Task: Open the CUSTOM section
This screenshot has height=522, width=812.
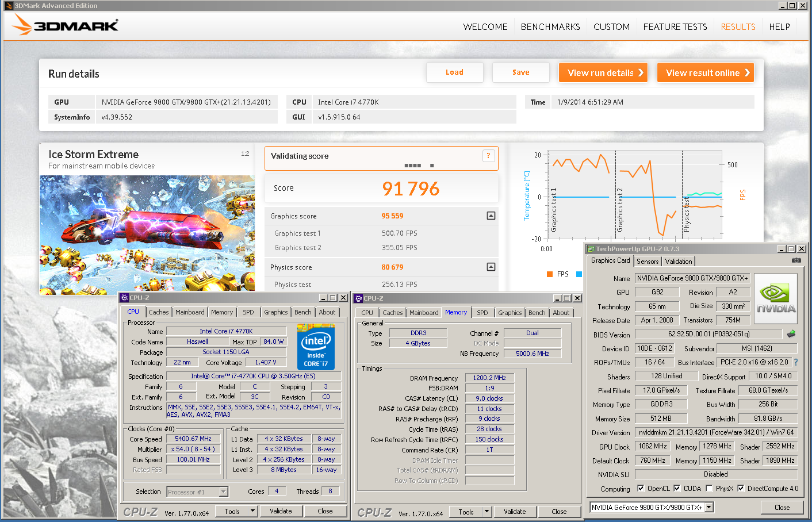Action: (611, 26)
